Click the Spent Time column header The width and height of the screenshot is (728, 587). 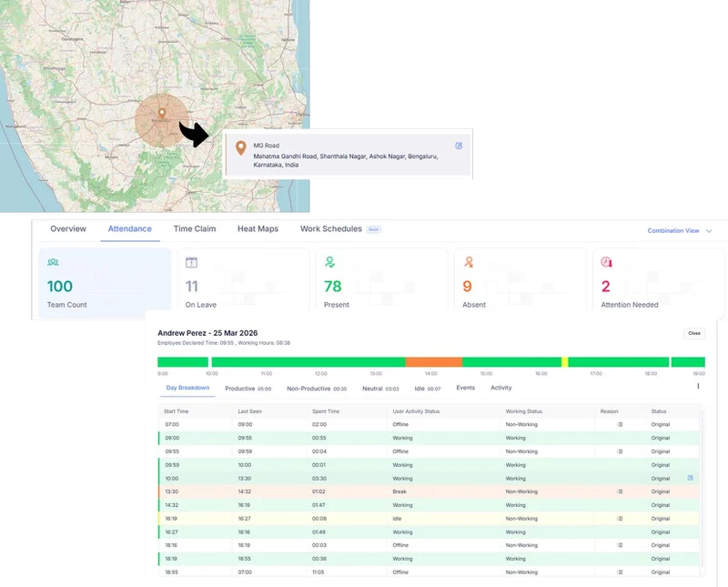pos(326,411)
